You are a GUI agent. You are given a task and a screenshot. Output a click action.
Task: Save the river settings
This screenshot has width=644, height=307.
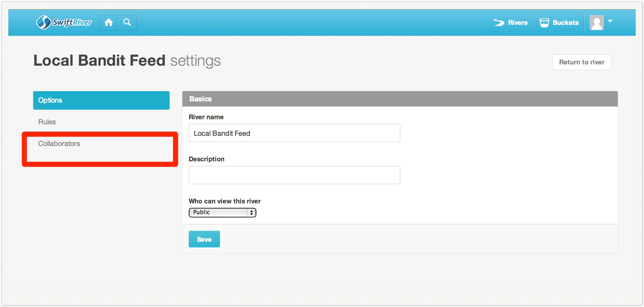pyautogui.click(x=204, y=239)
